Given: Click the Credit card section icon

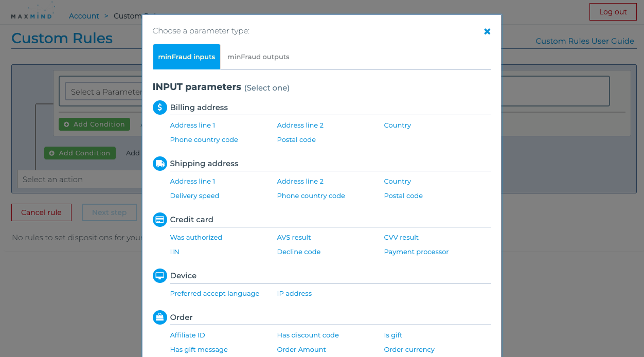Looking at the screenshot, I should click(x=160, y=220).
